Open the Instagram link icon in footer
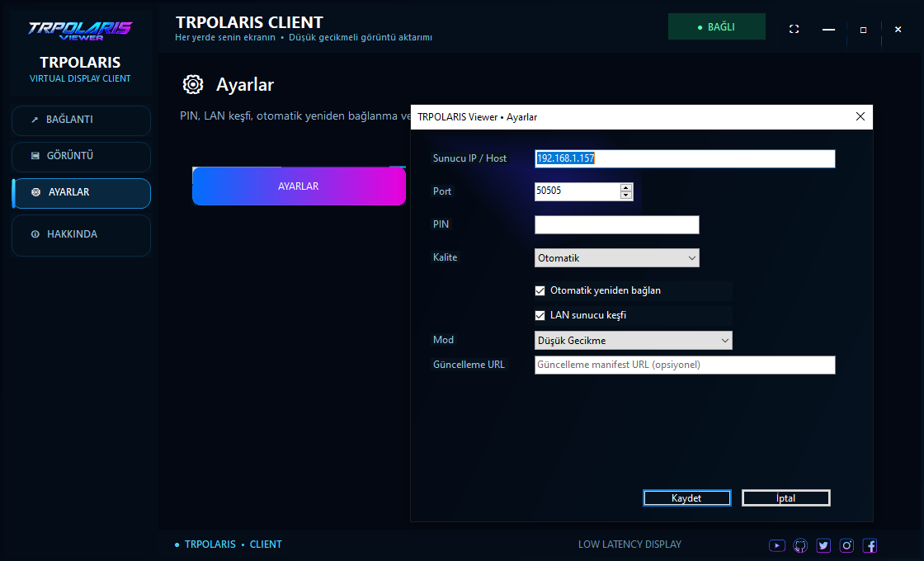 [846, 545]
